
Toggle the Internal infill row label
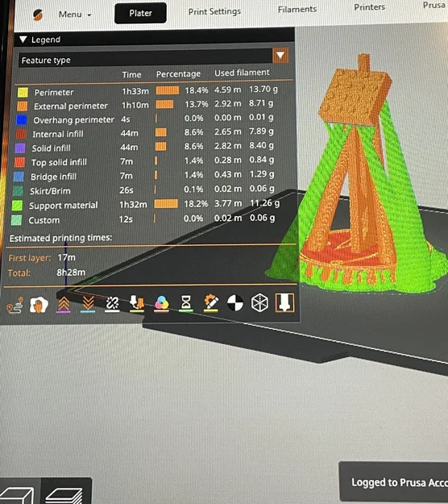[58, 134]
